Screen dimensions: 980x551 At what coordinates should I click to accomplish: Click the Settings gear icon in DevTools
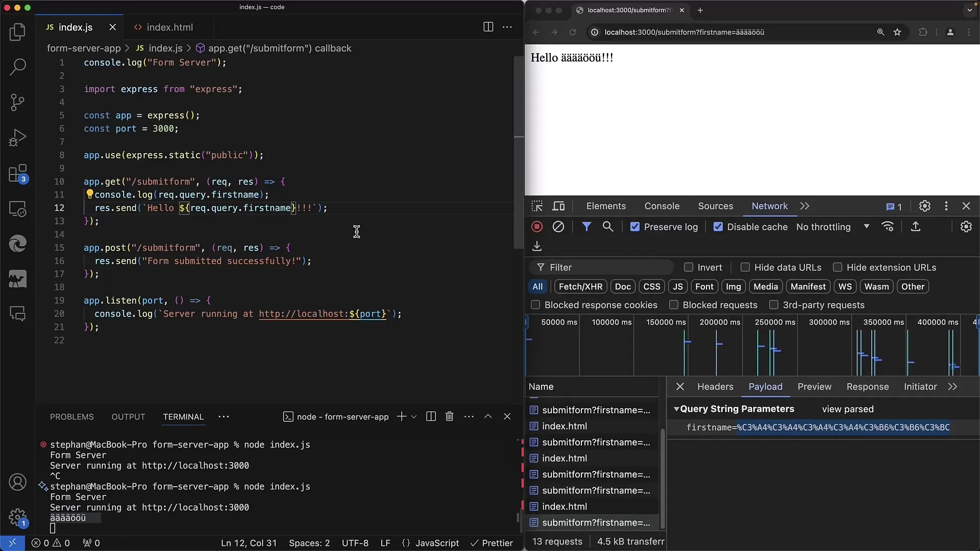pyautogui.click(x=925, y=206)
